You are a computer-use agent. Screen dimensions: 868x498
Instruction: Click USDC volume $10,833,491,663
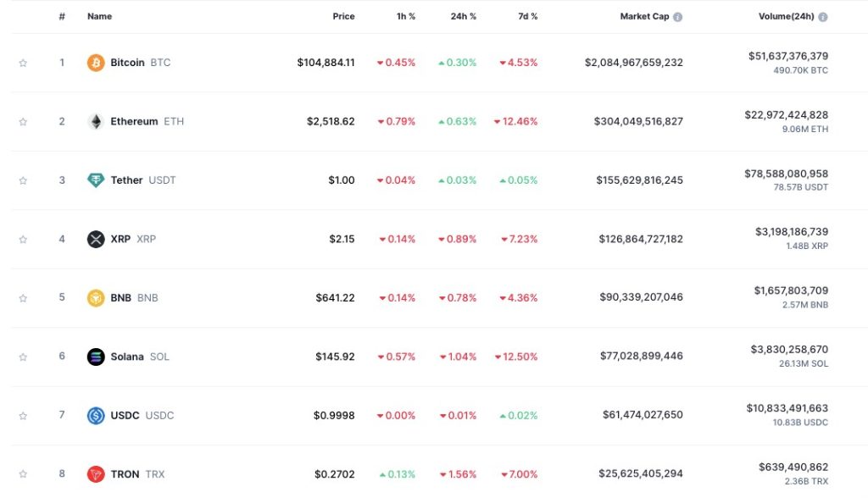tap(787, 408)
